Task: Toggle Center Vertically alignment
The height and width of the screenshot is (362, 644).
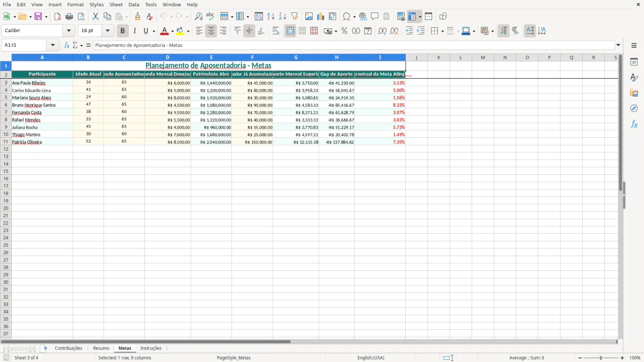Action: (249, 31)
